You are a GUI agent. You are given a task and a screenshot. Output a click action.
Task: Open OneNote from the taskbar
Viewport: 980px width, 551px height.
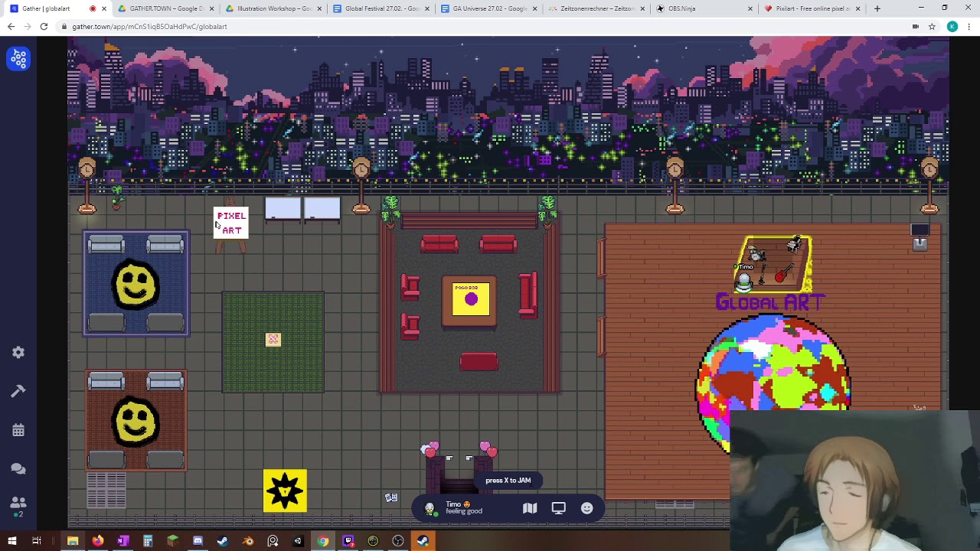122,541
